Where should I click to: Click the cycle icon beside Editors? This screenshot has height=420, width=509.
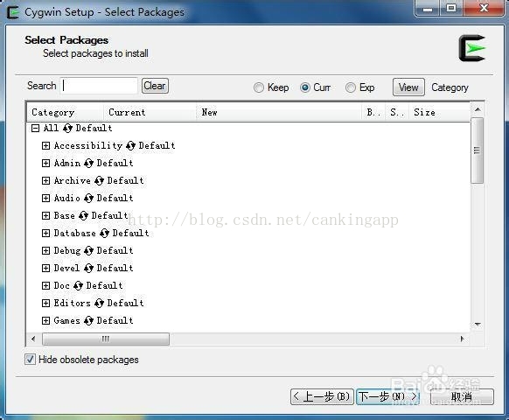click(99, 304)
